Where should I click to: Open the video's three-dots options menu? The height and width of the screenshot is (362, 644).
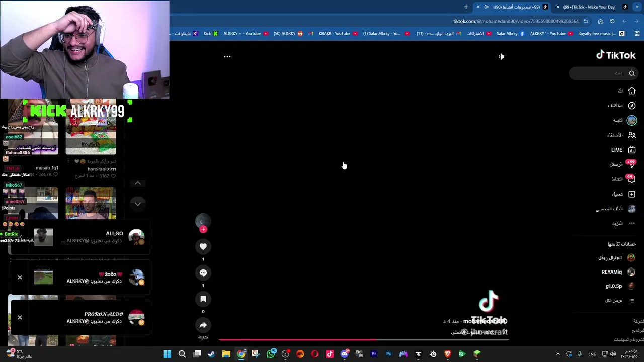click(227, 57)
